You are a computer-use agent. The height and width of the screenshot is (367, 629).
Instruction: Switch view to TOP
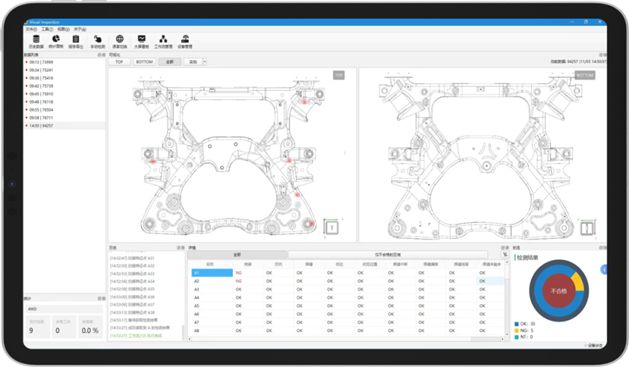(x=119, y=62)
